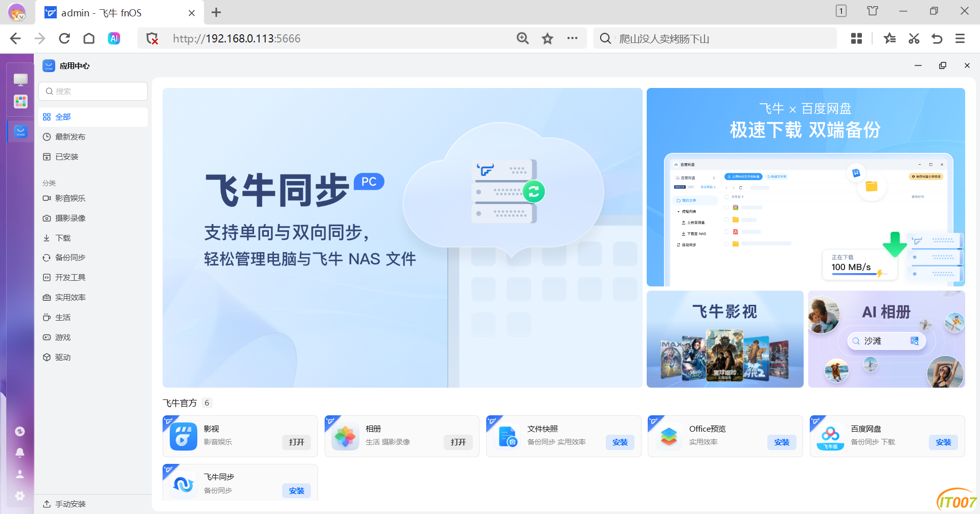
Task: Click the colorful app grid dock icon
Action: 20,102
